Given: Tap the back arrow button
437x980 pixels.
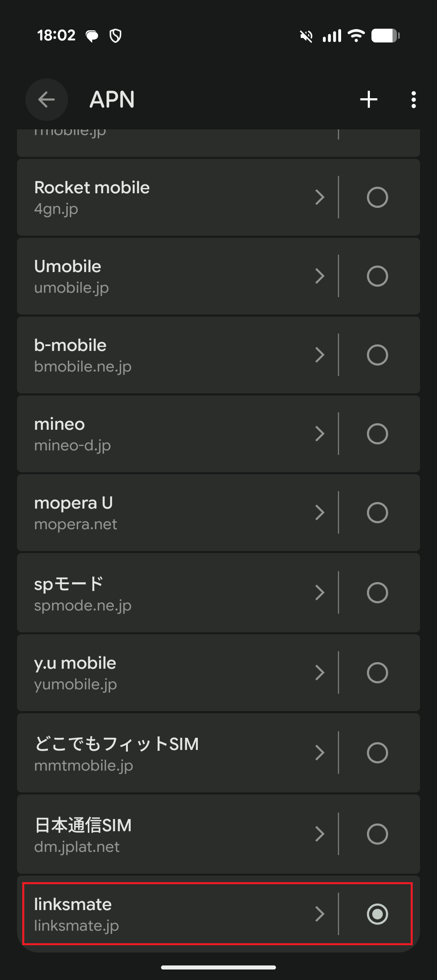Looking at the screenshot, I should pos(47,99).
